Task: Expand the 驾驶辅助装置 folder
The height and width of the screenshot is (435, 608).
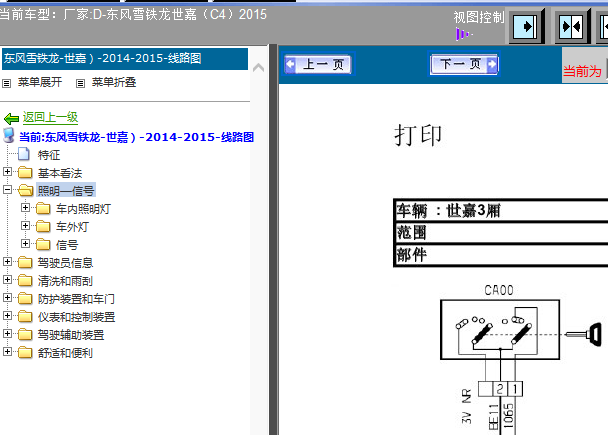Action: [7, 334]
